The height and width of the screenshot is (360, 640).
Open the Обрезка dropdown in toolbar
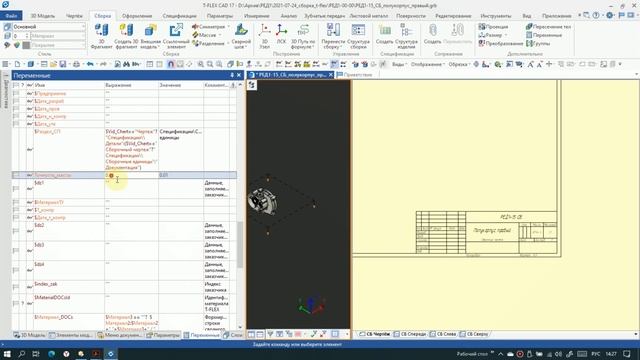pyautogui.click(x=460, y=64)
